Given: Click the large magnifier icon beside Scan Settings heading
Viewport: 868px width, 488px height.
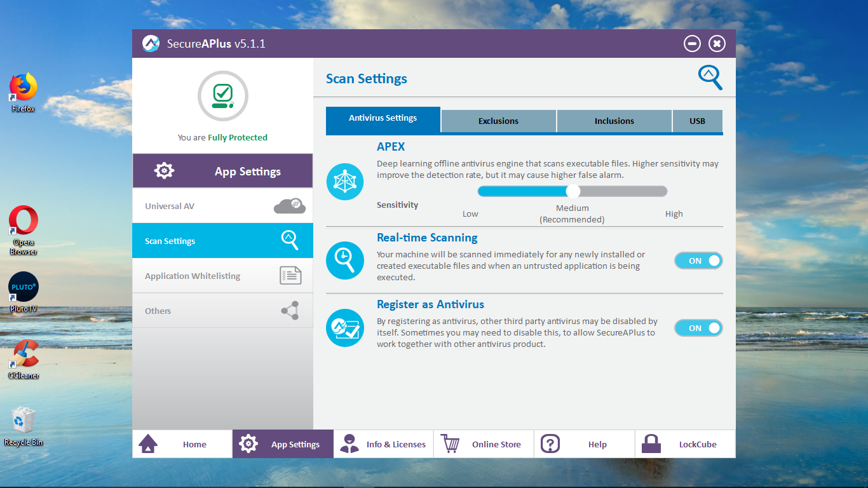Looking at the screenshot, I should pyautogui.click(x=710, y=78).
